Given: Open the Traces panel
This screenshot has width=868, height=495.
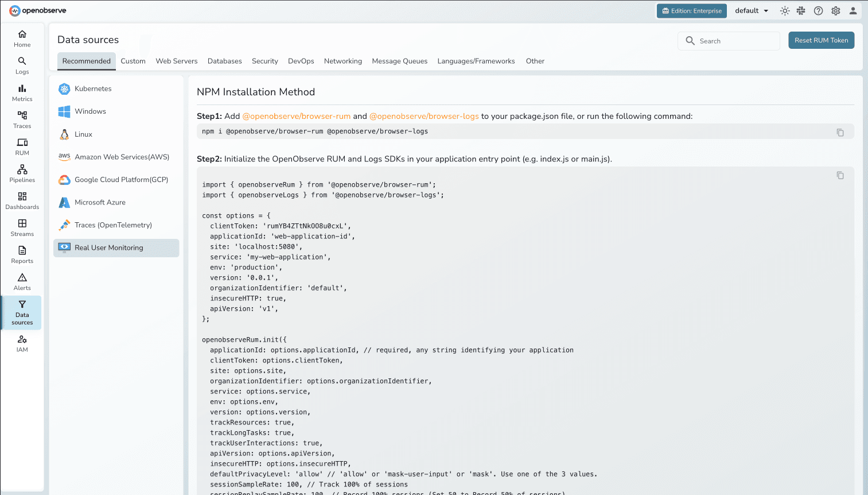Looking at the screenshot, I should [22, 119].
